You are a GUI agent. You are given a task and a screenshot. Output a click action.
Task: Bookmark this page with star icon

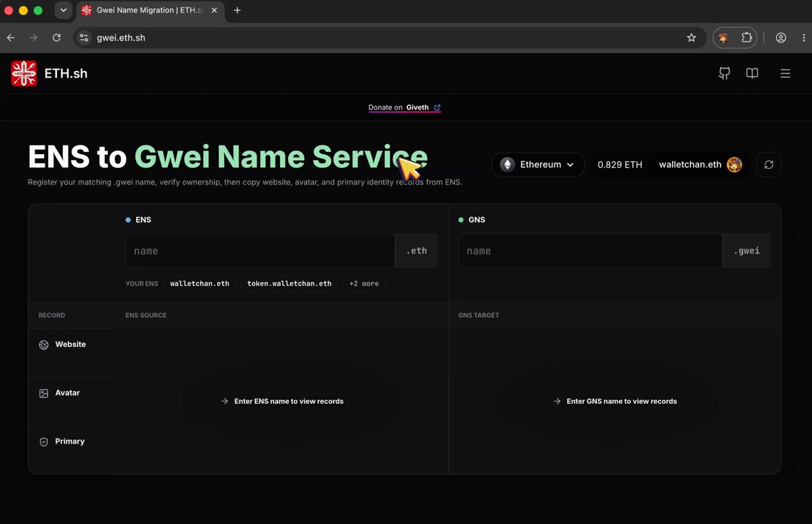point(691,38)
